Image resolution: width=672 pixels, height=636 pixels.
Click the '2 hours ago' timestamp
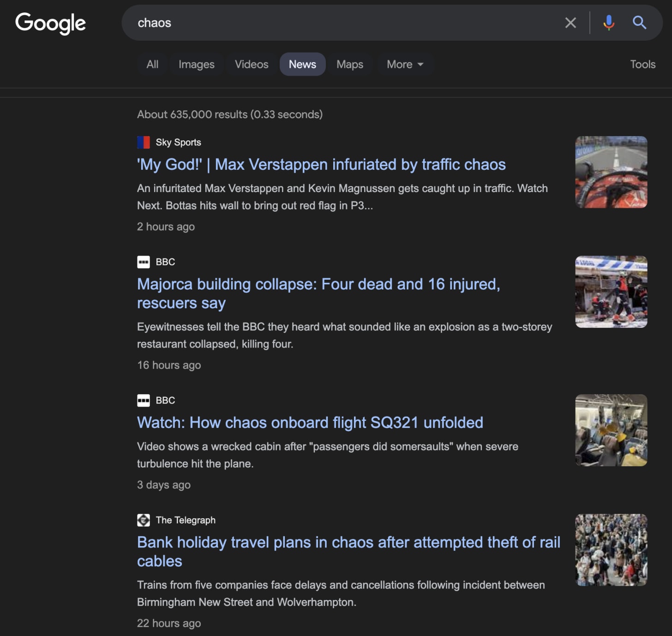tap(166, 227)
